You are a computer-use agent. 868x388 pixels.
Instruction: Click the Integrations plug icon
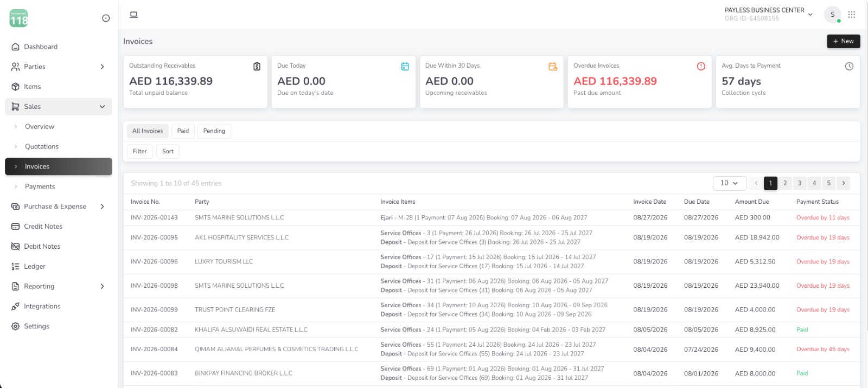tap(15, 306)
